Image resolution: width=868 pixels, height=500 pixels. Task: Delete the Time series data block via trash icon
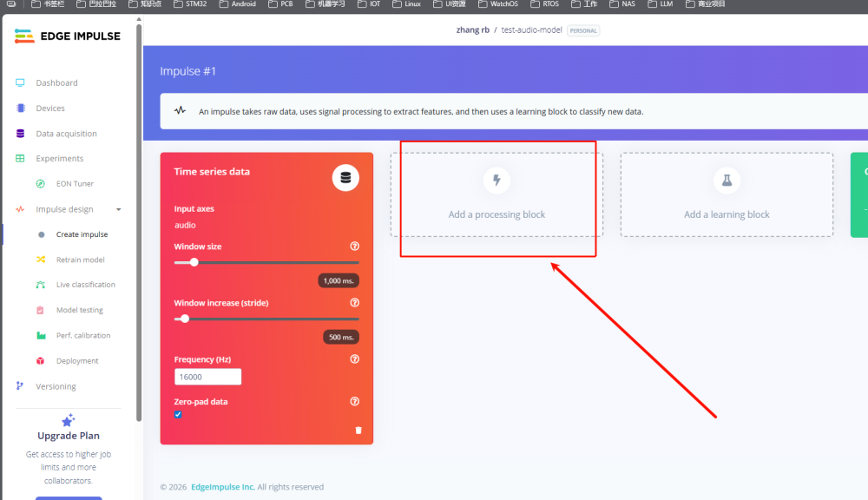[x=358, y=430]
